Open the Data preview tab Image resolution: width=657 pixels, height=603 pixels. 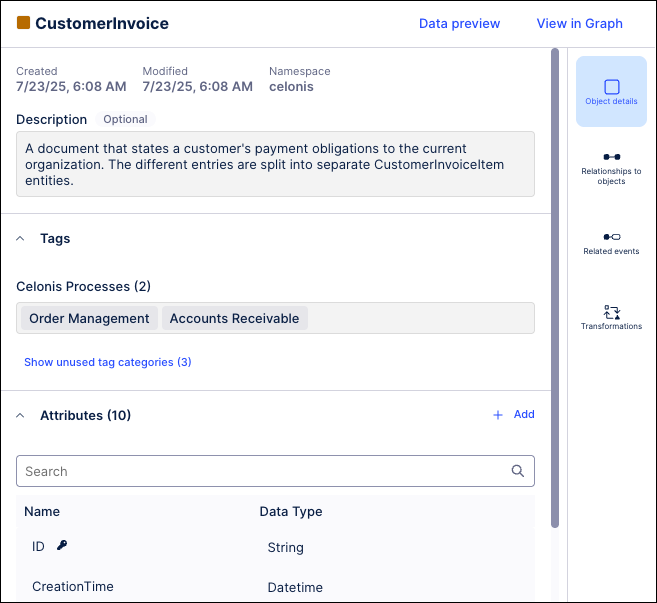(459, 23)
